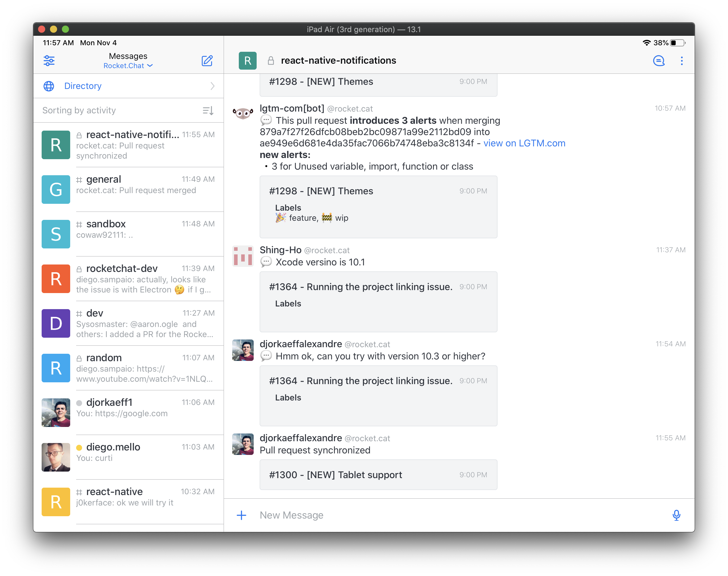The image size is (728, 576).
Task: Click the green R room avatar in header
Action: coord(247,61)
